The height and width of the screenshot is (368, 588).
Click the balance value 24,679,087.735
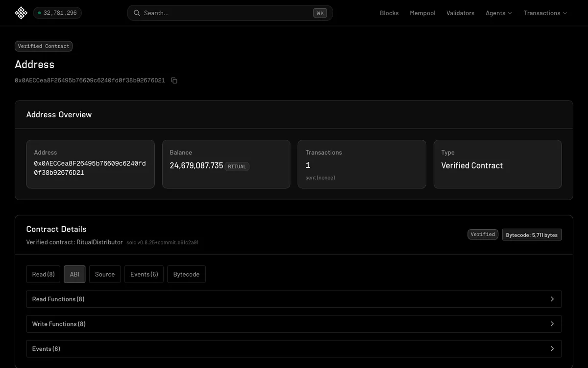196,166
